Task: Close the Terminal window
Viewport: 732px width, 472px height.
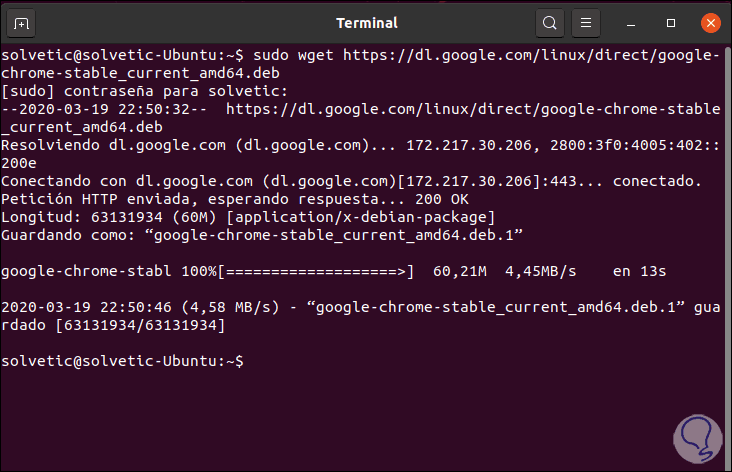Action: pyautogui.click(x=708, y=22)
